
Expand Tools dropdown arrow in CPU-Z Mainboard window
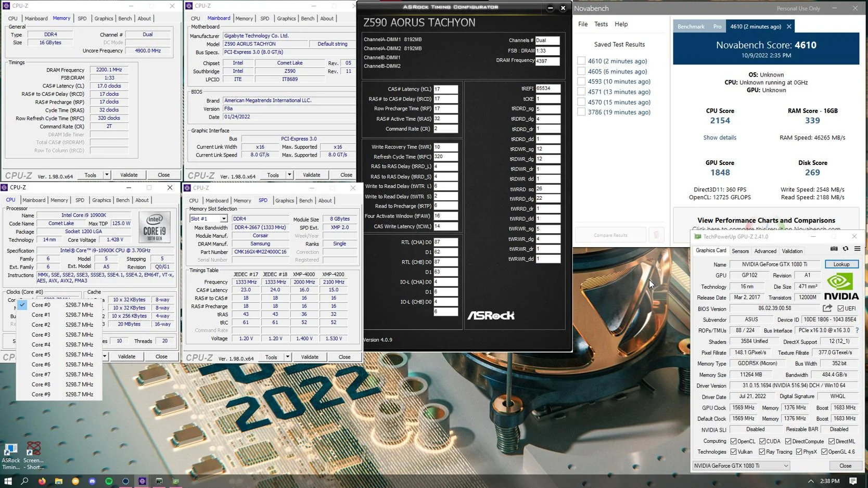pos(289,175)
